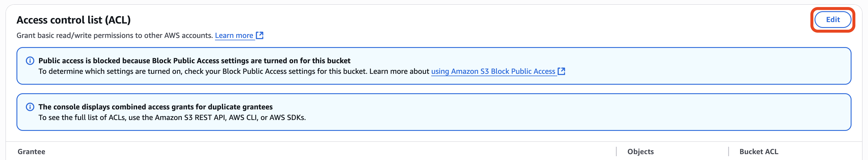Click the 'Access control list (ACL)' heading
Image resolution: width=868 pixels, height=160 pixels.
coord(73,20)
